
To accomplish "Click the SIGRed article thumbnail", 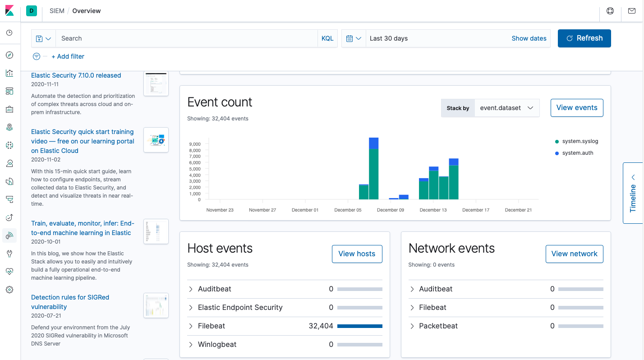I will pyautogui.click(x=156, y=305).
